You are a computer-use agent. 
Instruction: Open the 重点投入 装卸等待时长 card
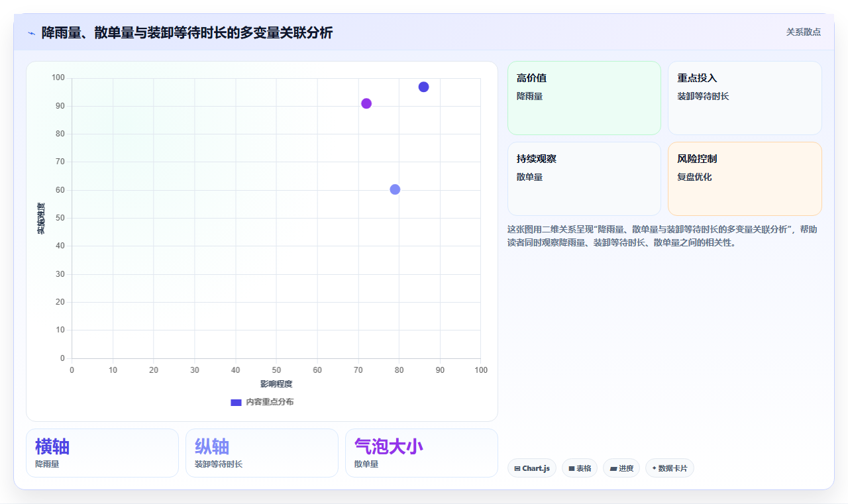point(745,98)
